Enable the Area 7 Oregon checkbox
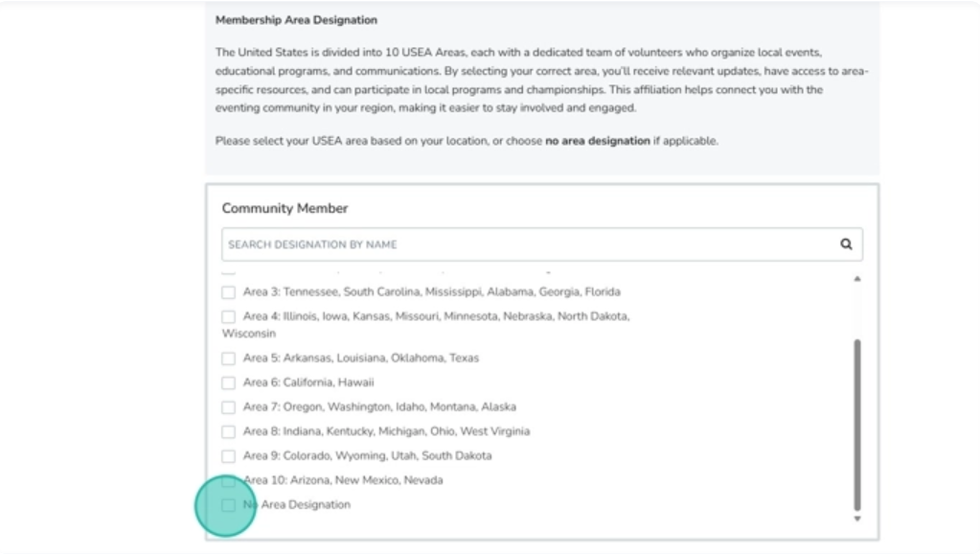Viewport: 980px width, 555px height. (229, 407)
